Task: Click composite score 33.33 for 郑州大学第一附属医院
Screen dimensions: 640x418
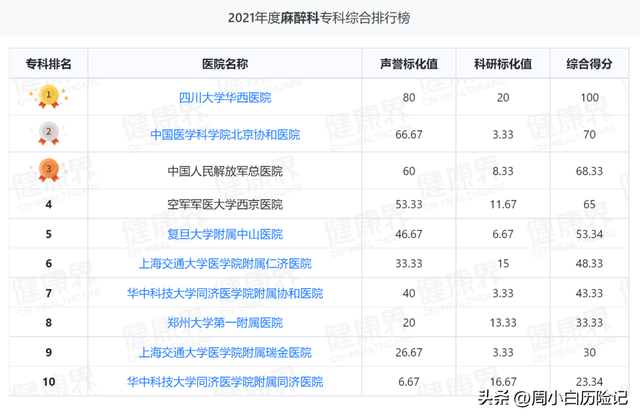Action: (589, 322)
